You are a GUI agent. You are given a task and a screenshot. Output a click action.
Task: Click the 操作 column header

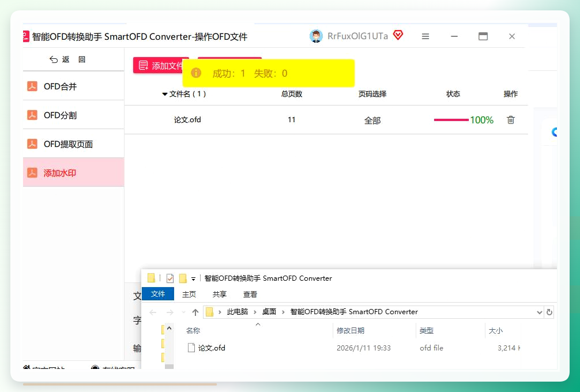[510, 94]
